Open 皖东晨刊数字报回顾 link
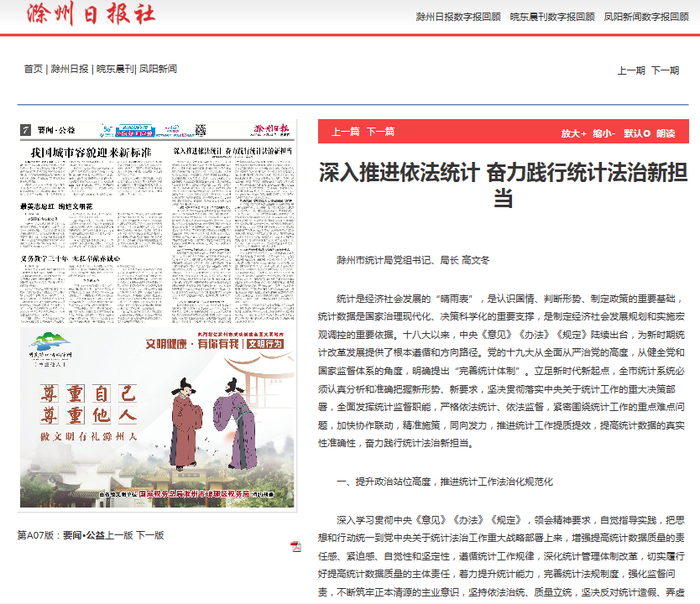This screenshot has height=604, width=700. pyautogui.click(x=552, y=17)
